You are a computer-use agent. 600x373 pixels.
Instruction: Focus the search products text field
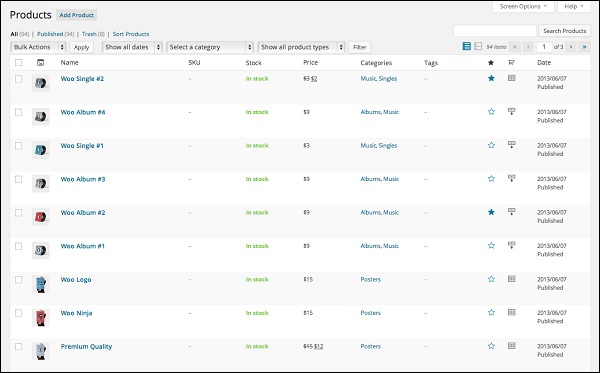pos(495,31)
